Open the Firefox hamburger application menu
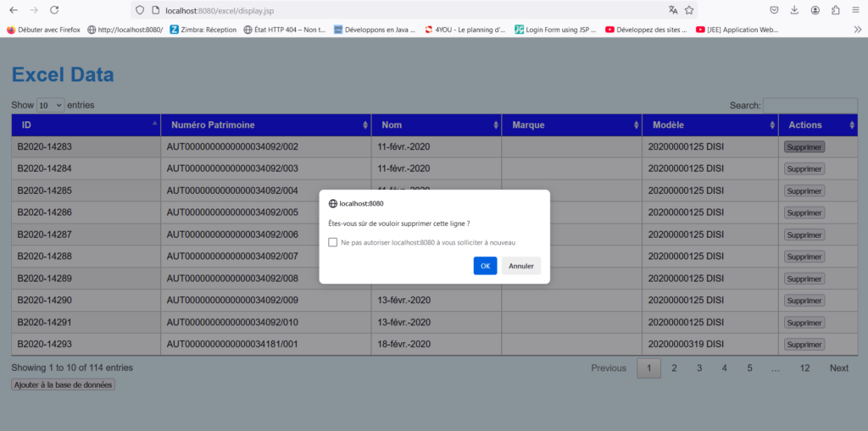Viewport: 868px width, 431px height. click(x=856, y=10)
